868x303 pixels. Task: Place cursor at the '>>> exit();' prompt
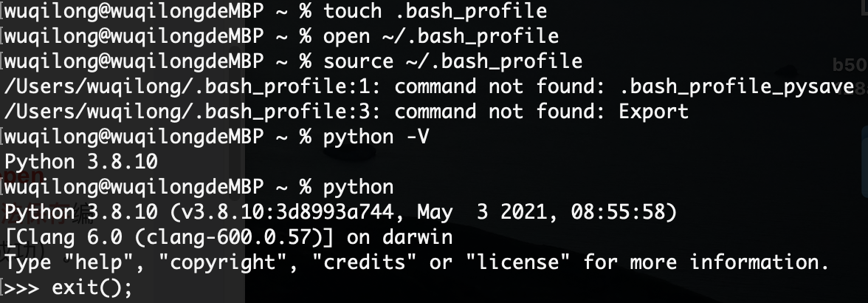click(x=69, y=288)
